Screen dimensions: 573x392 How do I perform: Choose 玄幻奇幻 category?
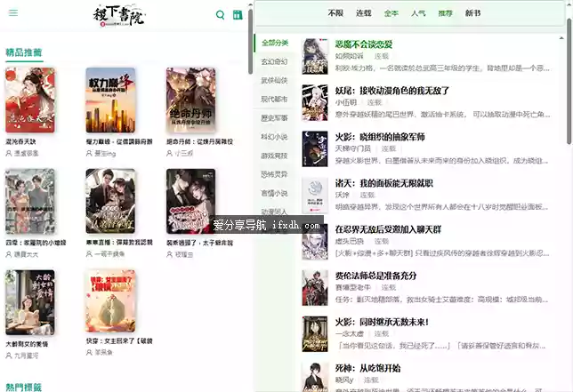tap(274, 61)
